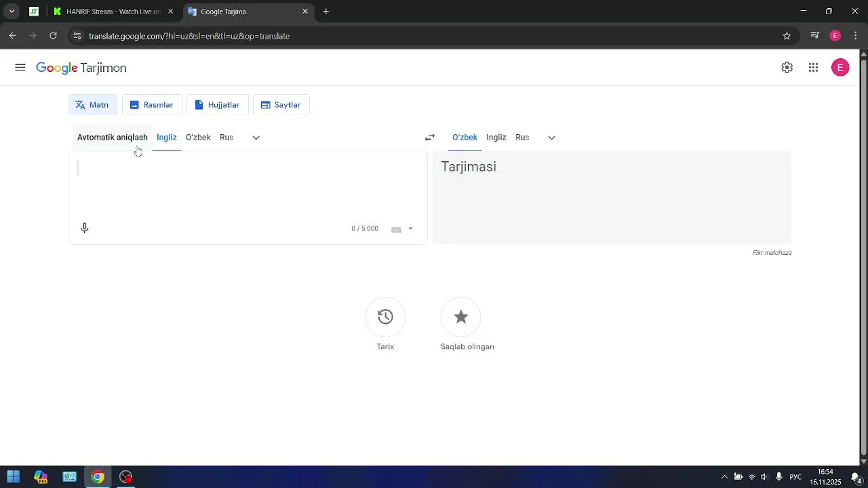Expand more source languages dropdown
The height and width of the screenshot is (488, 868).
(x=256, y=138)
